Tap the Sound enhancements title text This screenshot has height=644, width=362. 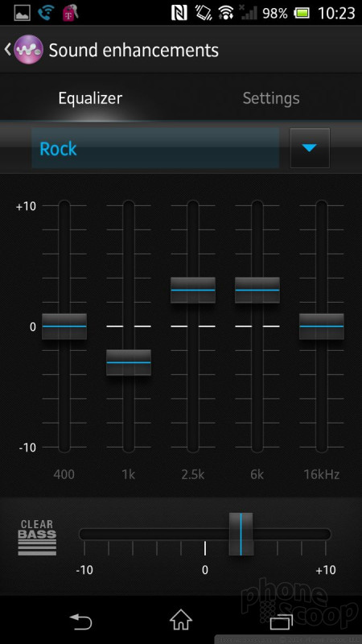134,50
